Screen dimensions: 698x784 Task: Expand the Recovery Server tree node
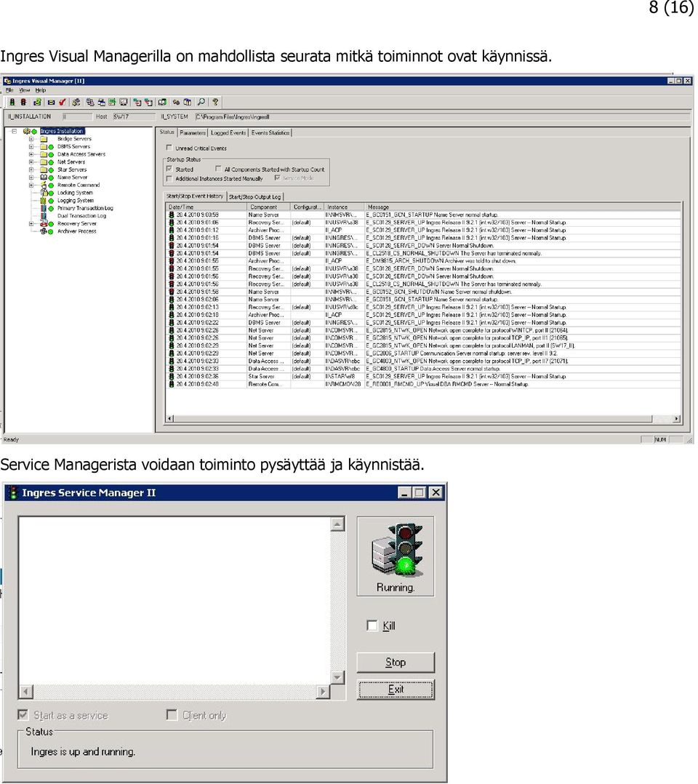coord(31,223)
